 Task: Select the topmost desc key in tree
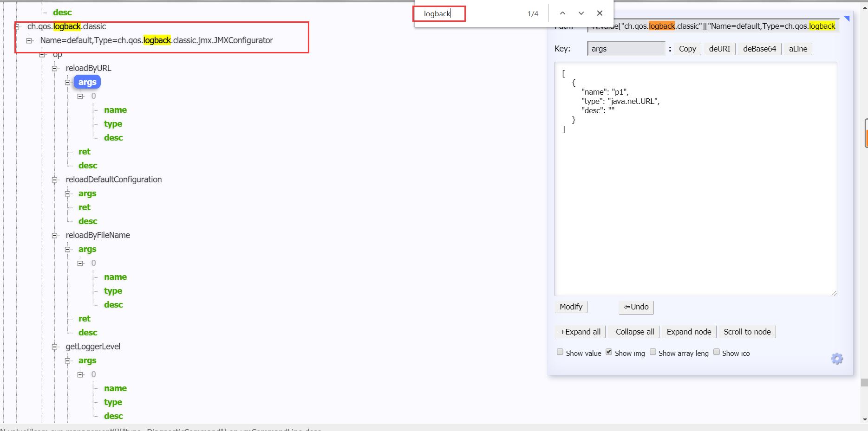62,13
